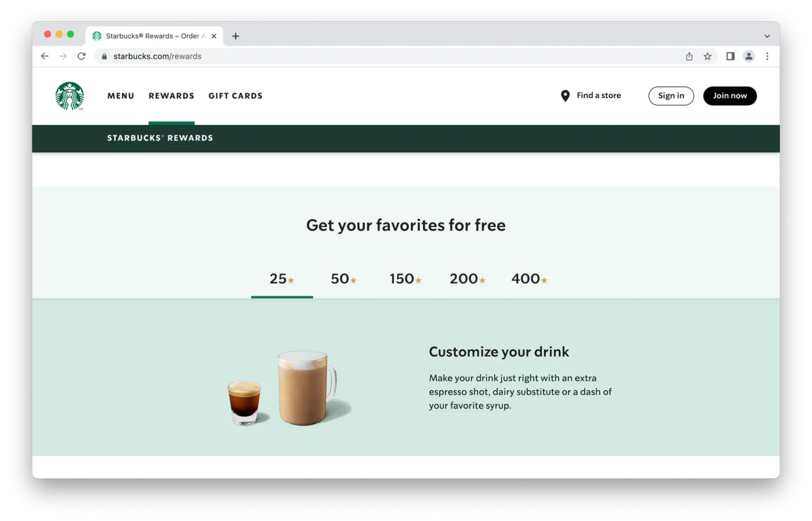Bookmark the page using the star icon
This screenshot has width=812, height=521.
click(x=708, y=56)
